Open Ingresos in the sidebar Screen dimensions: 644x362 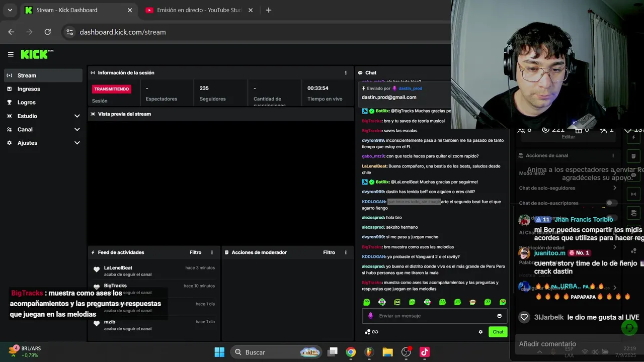click(x=43, y=89)
